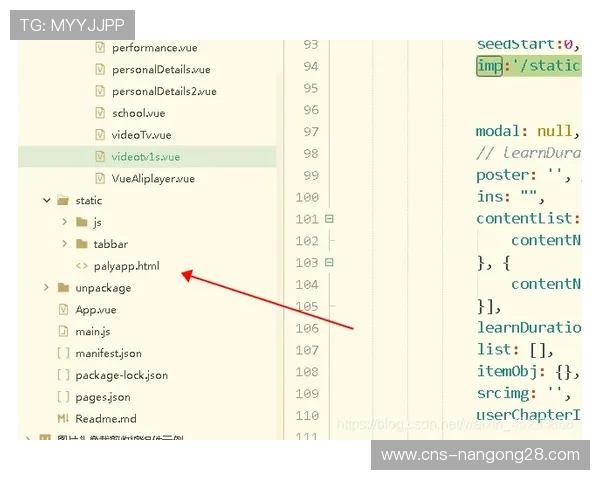Expand the unpackage folder arrow
Image resolution: width=600 pixels, height=480 pixels.
click(x=46, y=288)
